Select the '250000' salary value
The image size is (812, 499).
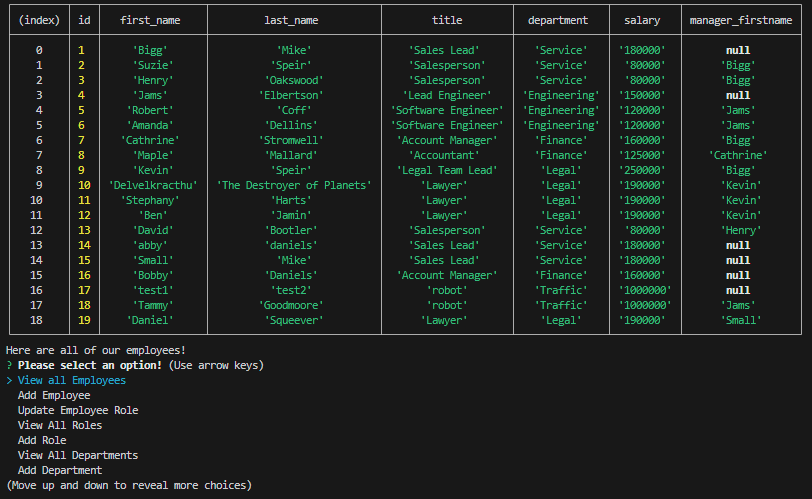tap(642, 170)
